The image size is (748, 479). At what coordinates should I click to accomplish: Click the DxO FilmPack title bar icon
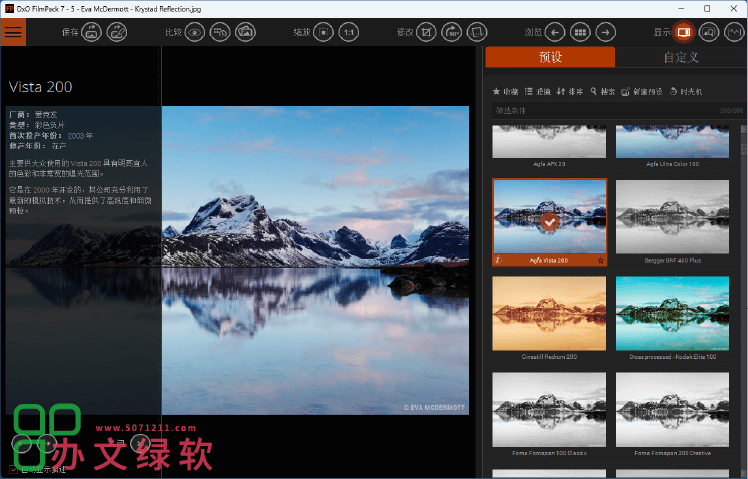pyautogui.click(x=9, y=9)
